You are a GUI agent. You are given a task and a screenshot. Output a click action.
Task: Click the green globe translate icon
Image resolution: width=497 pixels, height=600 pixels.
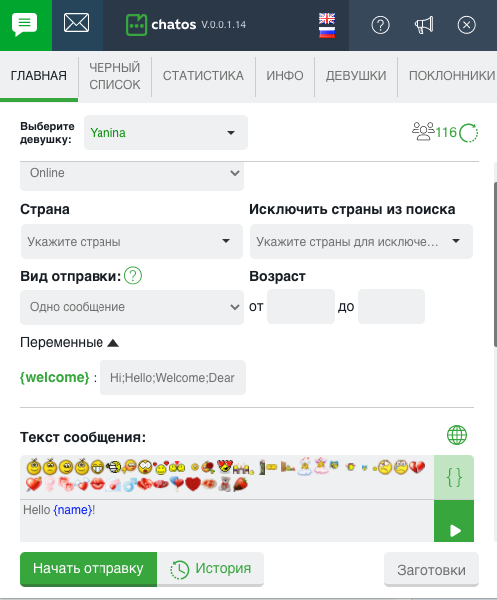[x=457, y=435]
